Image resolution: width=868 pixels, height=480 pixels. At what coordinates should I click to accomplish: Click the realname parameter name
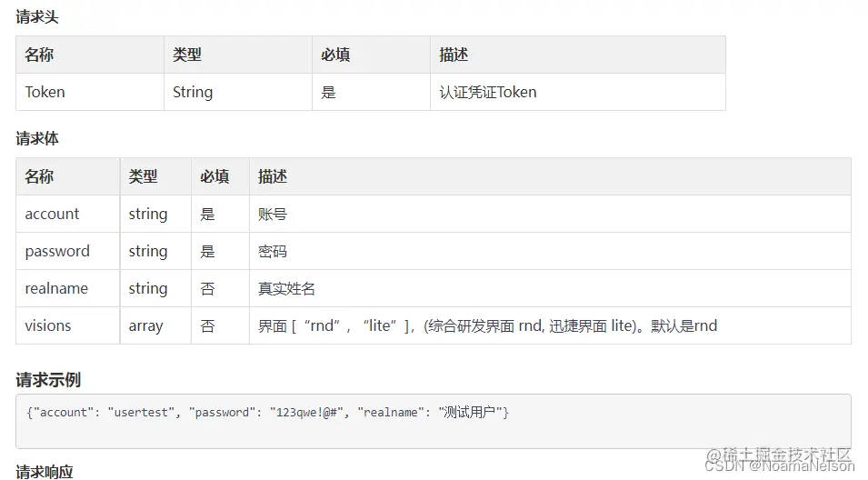coord(56,288)
